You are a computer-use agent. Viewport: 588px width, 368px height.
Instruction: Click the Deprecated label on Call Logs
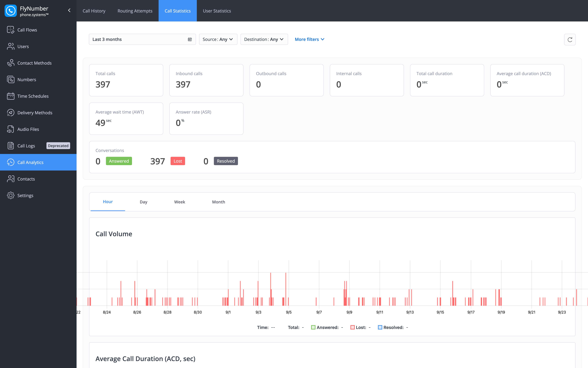click(58, 146)
